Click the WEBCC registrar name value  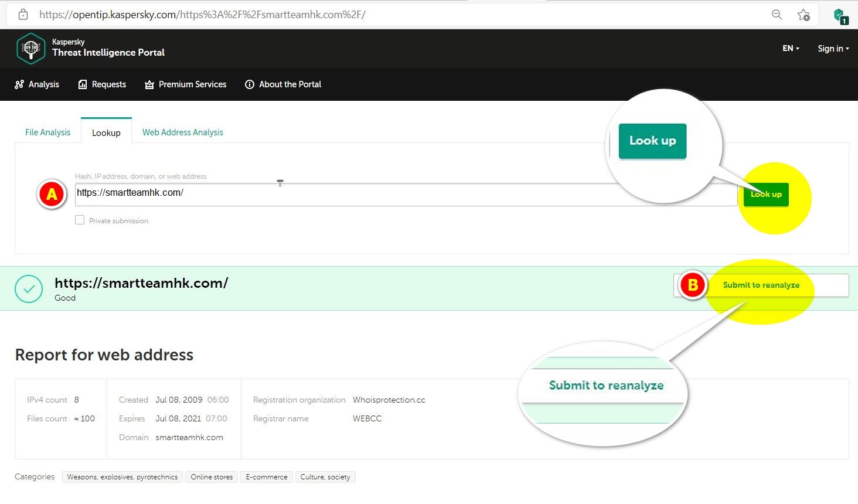pyautogui.click(x=367, y=418)
